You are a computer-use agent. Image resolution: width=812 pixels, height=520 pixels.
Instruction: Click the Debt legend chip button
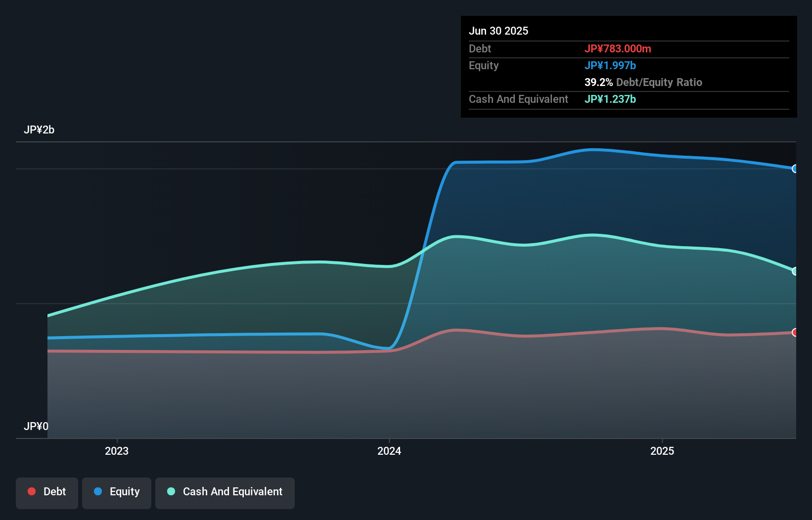(46, 492)
